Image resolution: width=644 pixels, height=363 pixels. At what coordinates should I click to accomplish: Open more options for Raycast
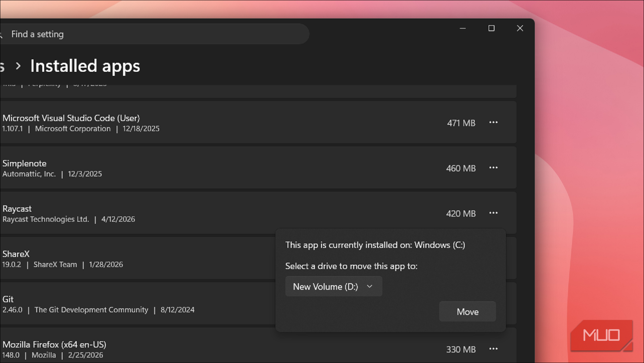(493, 213)
